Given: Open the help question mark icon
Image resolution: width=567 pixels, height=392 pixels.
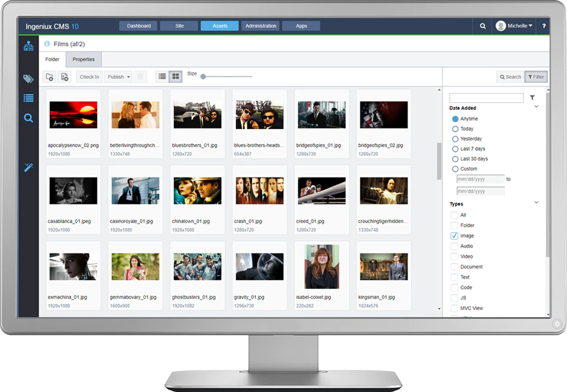Looking at the screenshot, I should click(x=544, y=26).
